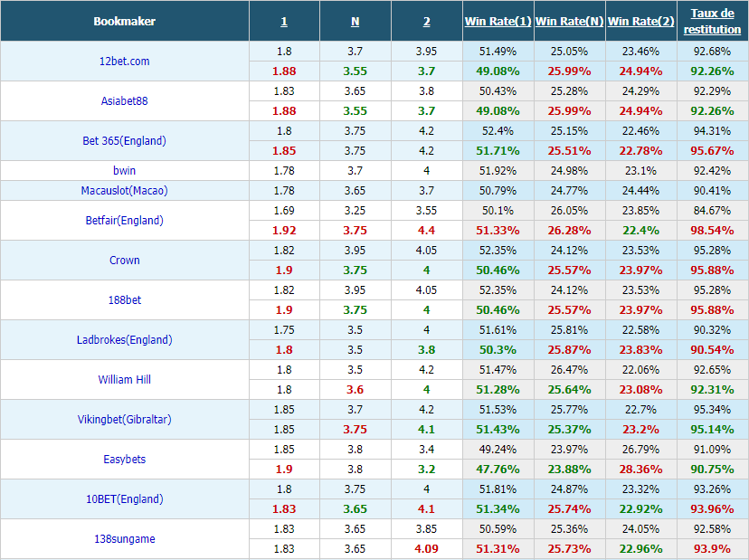Visit the Ladbrokes(England) link
Screen dimensions: 749x560
124,340
